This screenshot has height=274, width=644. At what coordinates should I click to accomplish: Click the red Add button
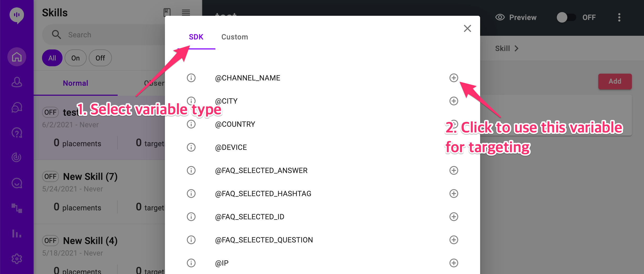(x=615, y=81)
